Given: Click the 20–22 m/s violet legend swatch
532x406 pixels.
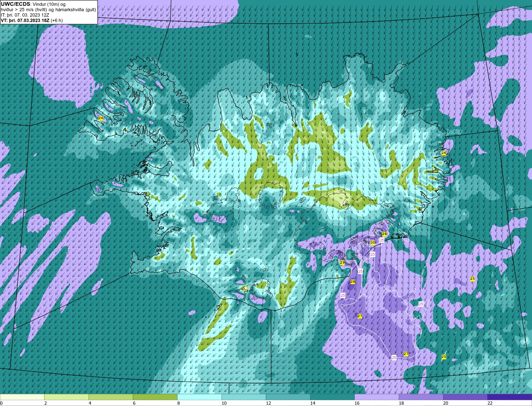Looking at the screenshot, I should pos(465,397).
